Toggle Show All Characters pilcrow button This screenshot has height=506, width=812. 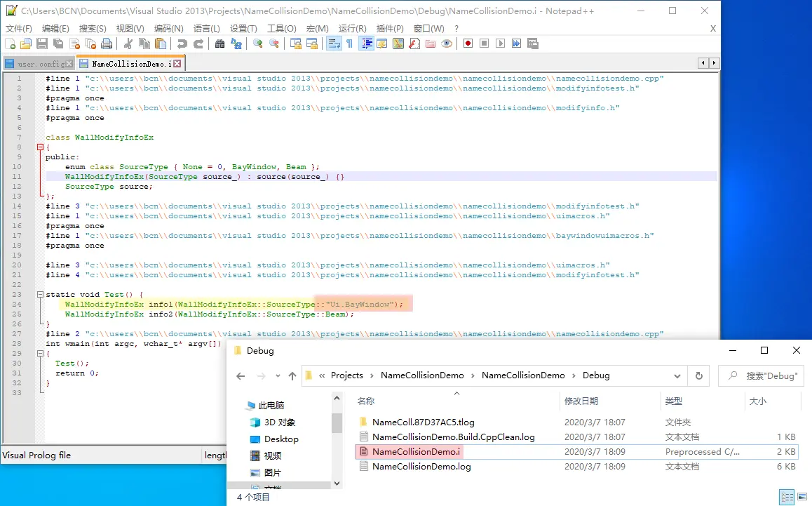349,44
